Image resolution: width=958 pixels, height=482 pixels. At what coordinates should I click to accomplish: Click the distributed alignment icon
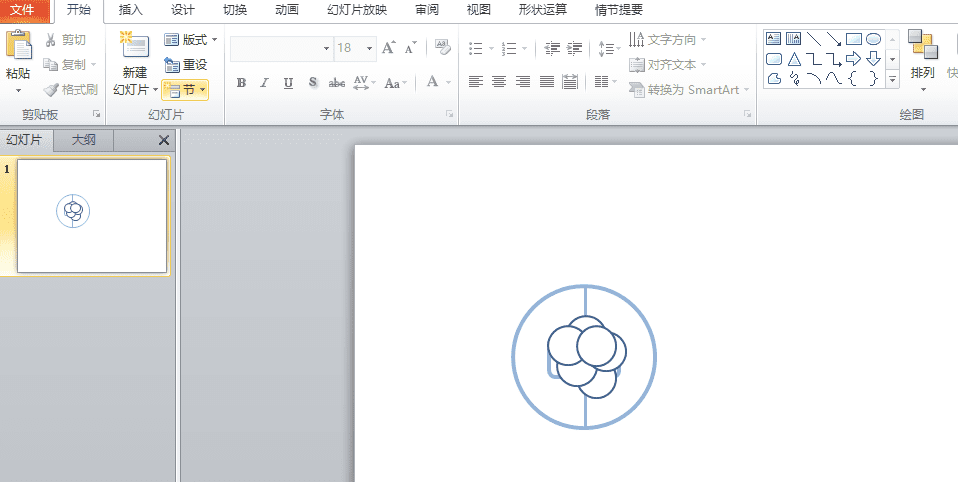(x=570, y=81)
